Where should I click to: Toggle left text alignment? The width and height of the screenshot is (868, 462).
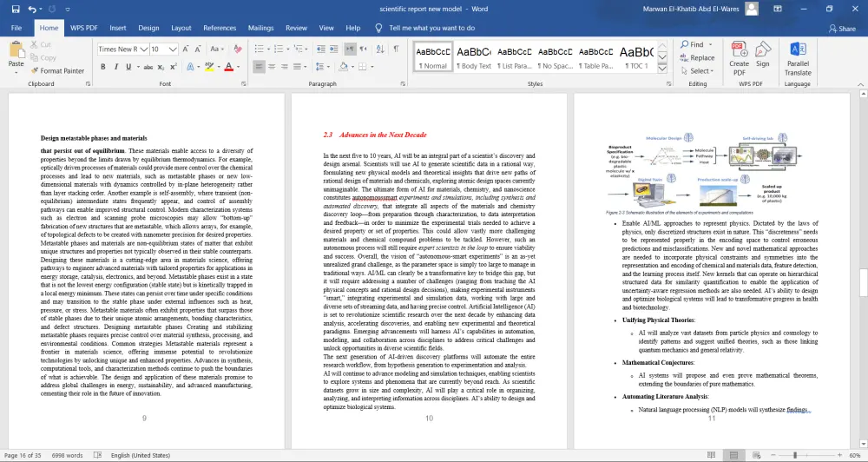(x=259, y=67)
